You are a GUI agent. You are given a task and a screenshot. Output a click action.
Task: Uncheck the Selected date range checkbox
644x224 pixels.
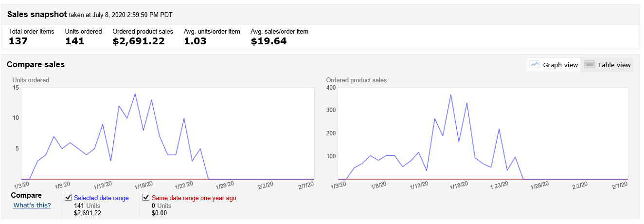(x=68, y=198)
